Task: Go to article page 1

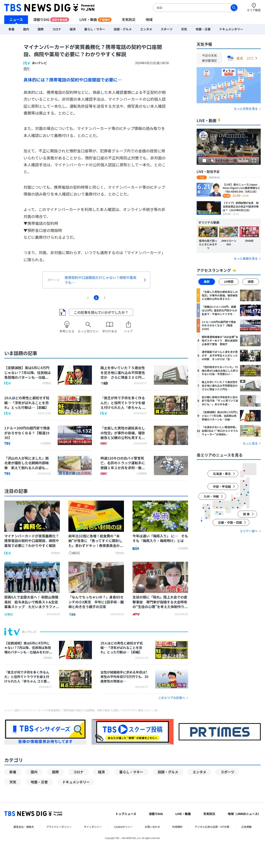Action: coord(88,298)
